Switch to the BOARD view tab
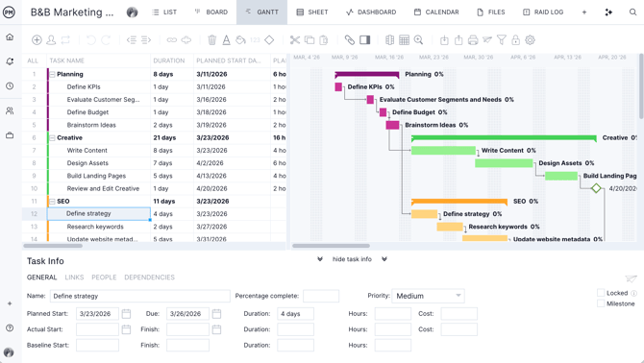The image size is (644, 363). [211, 12]
